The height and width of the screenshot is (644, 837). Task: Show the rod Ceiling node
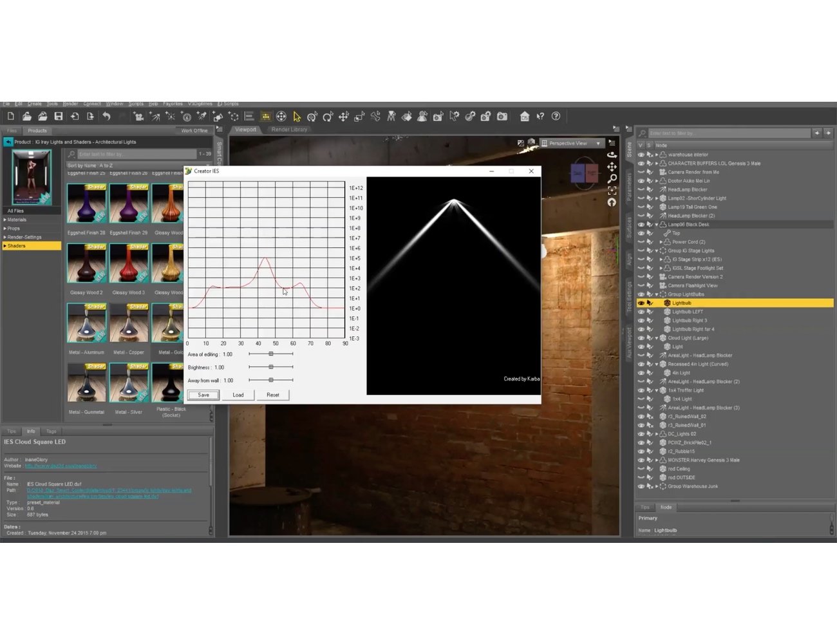[641, 469]
